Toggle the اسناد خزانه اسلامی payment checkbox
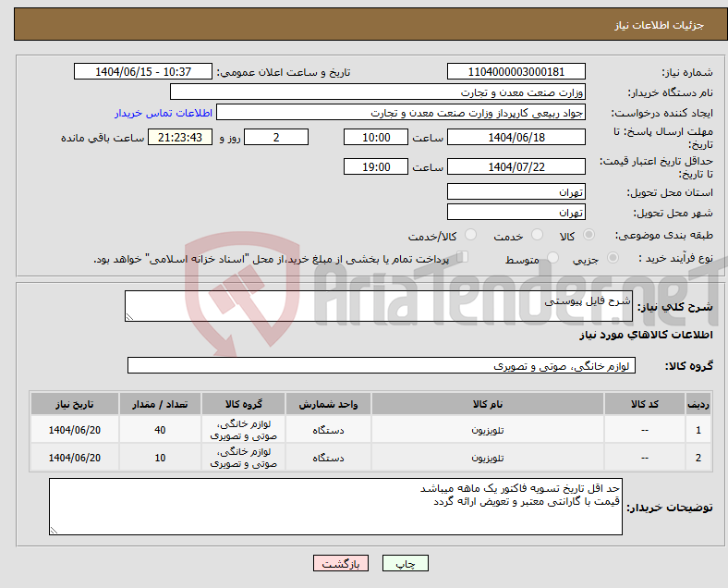 463,257
